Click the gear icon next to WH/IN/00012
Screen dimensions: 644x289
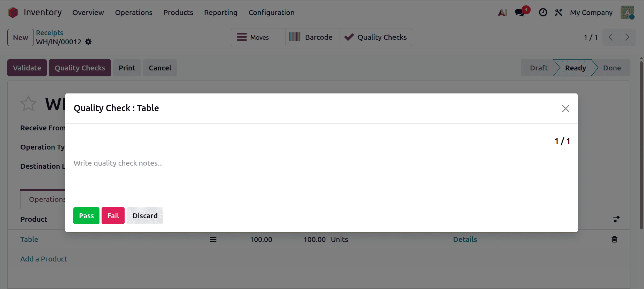88,42
